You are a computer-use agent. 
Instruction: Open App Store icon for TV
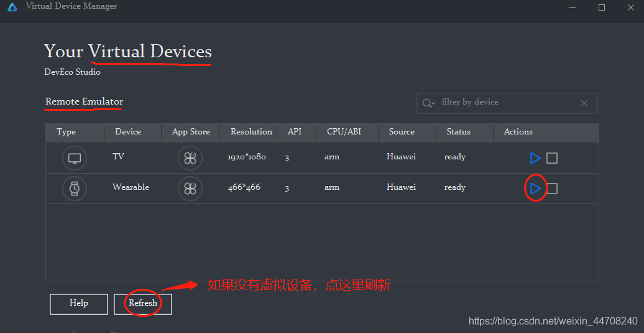[190, 158]
